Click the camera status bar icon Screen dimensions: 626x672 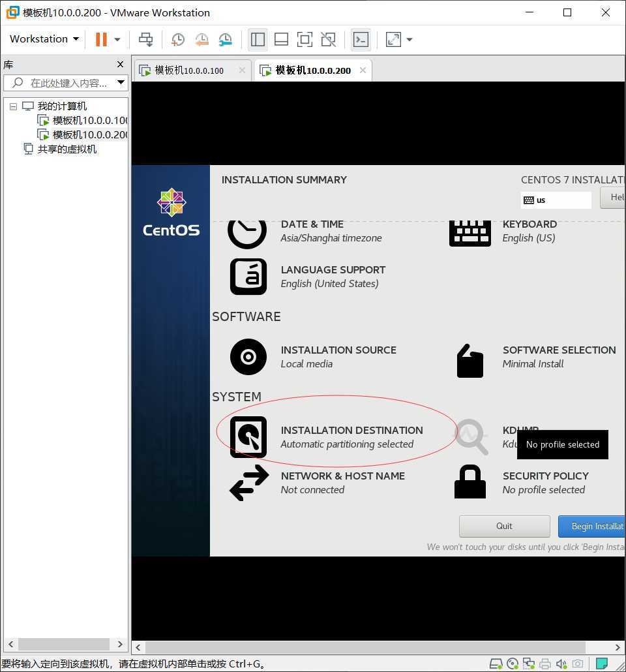click(x=578, y=664)
